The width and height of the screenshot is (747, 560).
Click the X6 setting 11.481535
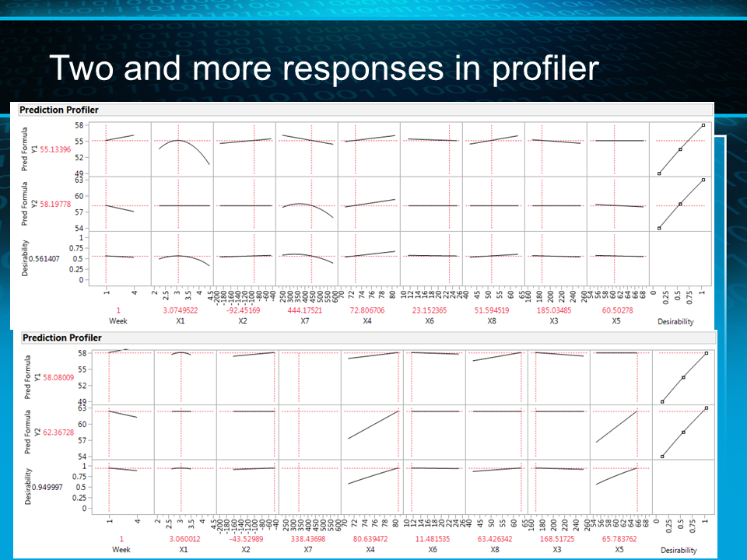[x=432, y=539]
